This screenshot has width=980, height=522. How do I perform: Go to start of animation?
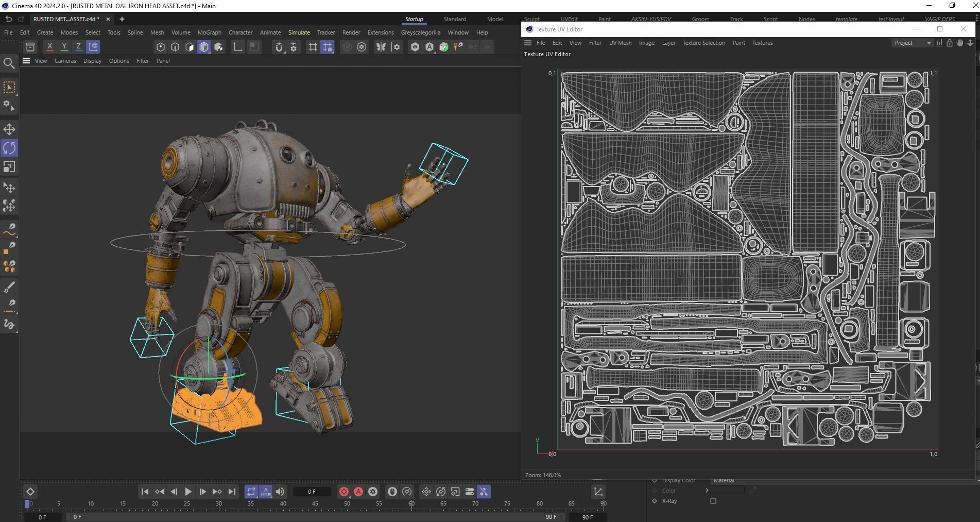click(x=145, y=492)
